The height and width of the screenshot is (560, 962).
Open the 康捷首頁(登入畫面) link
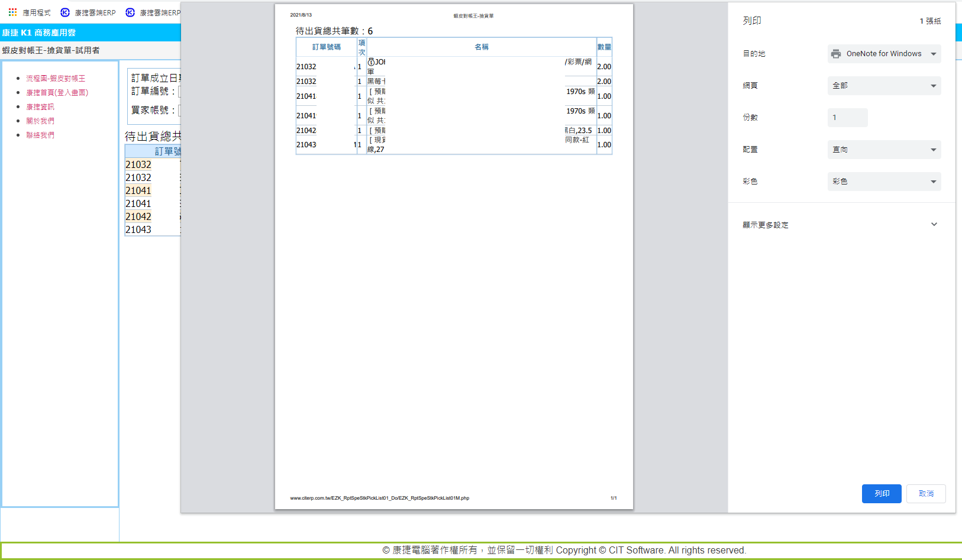(x=57, y=93)
